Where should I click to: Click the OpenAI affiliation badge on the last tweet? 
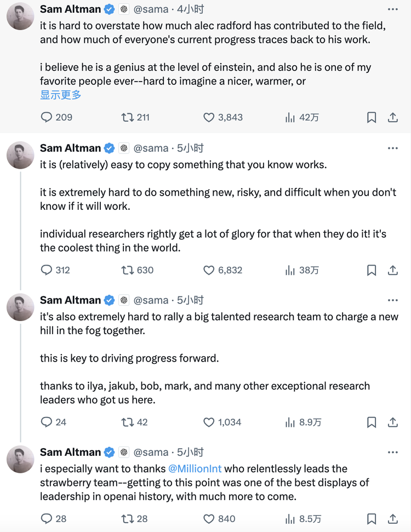tap(124, 452)
